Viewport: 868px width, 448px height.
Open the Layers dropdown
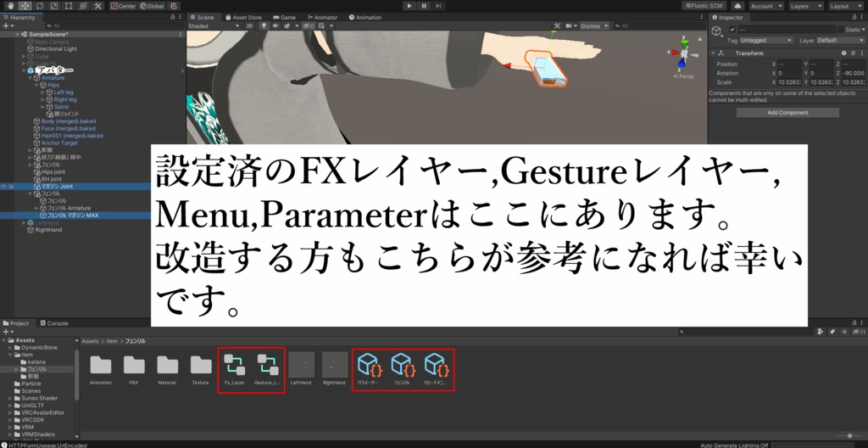pos(806,6)
